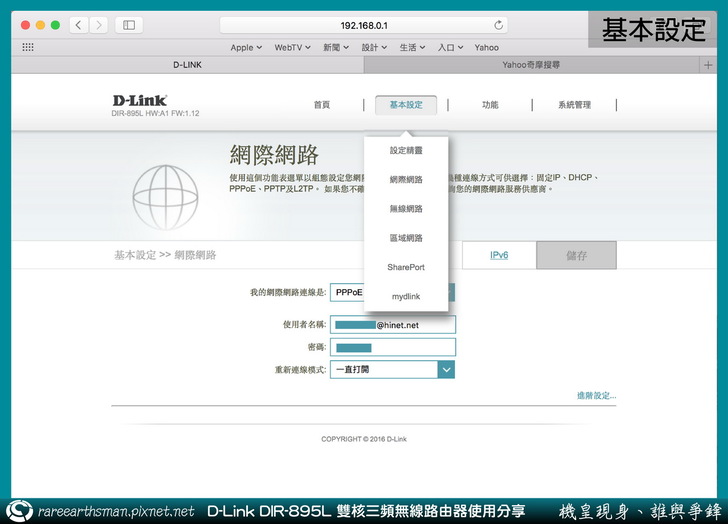Select 無線網路 from the dropdown menu
This screenshot has height=524, width=728.
tap(406, 209)
